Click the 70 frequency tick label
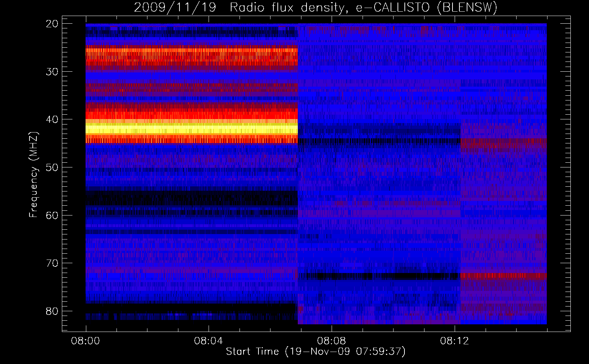The image size is (589, 364). [x=52, y=263]
